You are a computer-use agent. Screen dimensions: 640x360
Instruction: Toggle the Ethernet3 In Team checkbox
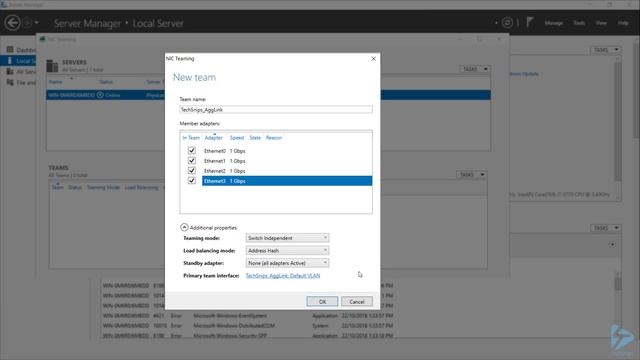[x=191, y=180]
